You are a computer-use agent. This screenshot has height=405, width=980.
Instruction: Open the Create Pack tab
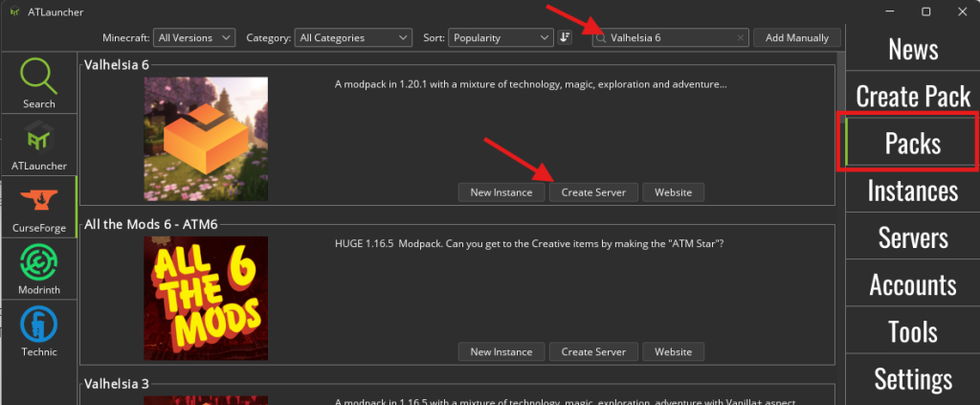[x=912, y=96]
